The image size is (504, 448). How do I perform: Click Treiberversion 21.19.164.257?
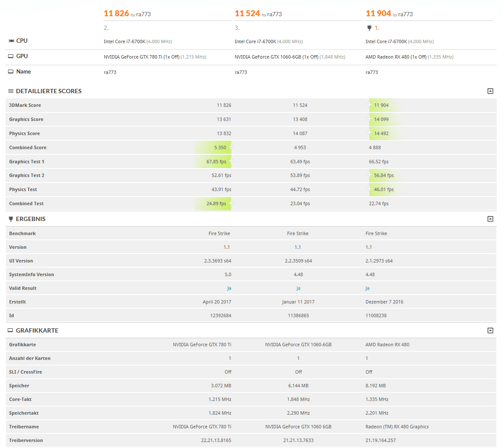point(381,441)
